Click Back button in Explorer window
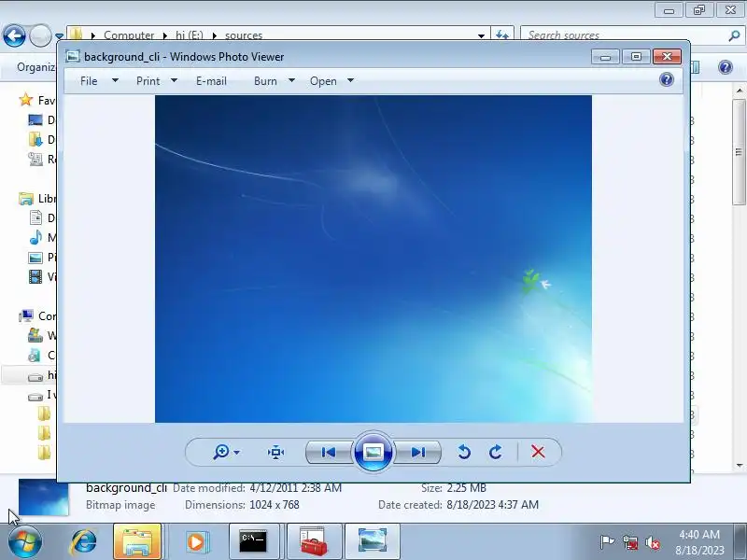 point(14,35)
